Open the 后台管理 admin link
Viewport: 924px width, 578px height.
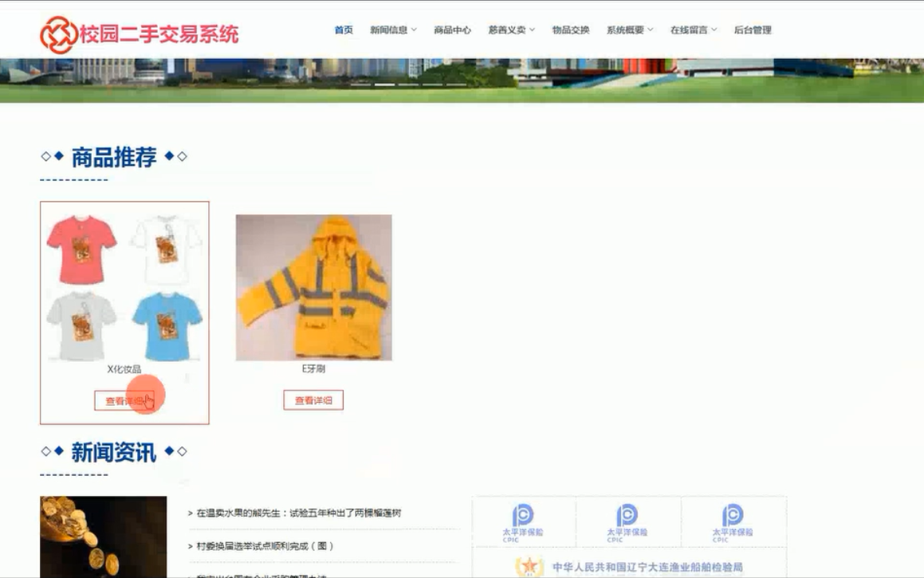pos(753,29)
